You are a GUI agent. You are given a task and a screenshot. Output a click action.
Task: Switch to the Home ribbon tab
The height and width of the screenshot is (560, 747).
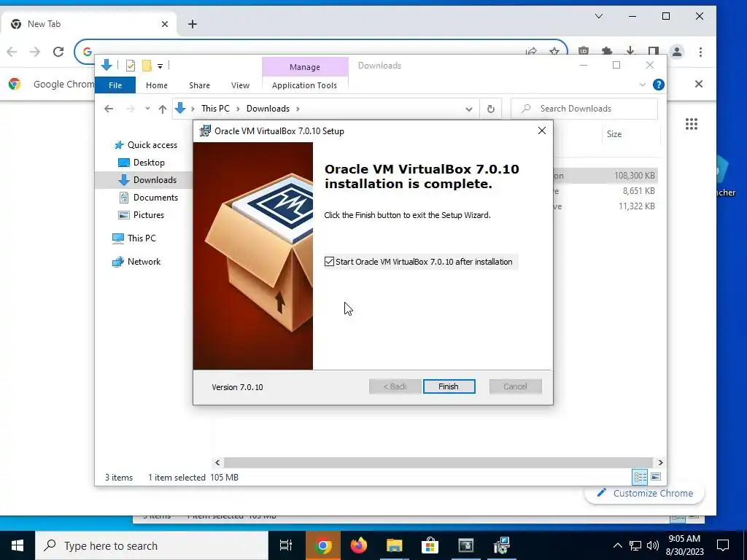tap(157, 85)
